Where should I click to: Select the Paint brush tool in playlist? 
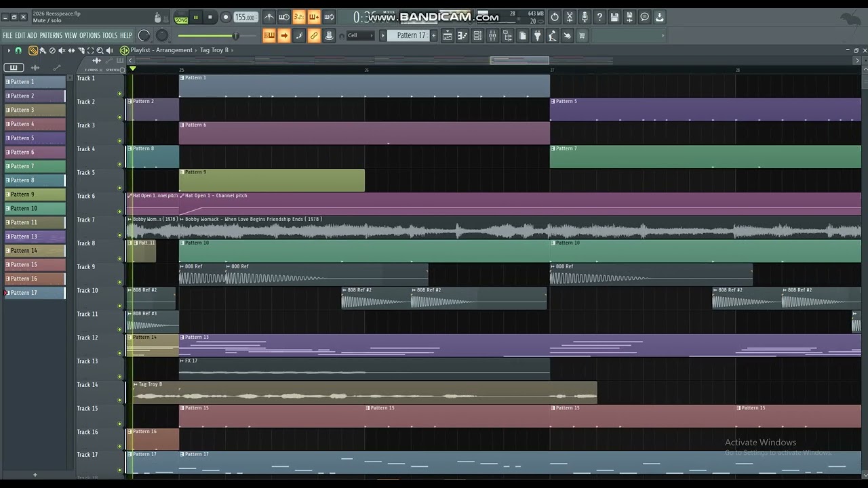tap(43, 50)
